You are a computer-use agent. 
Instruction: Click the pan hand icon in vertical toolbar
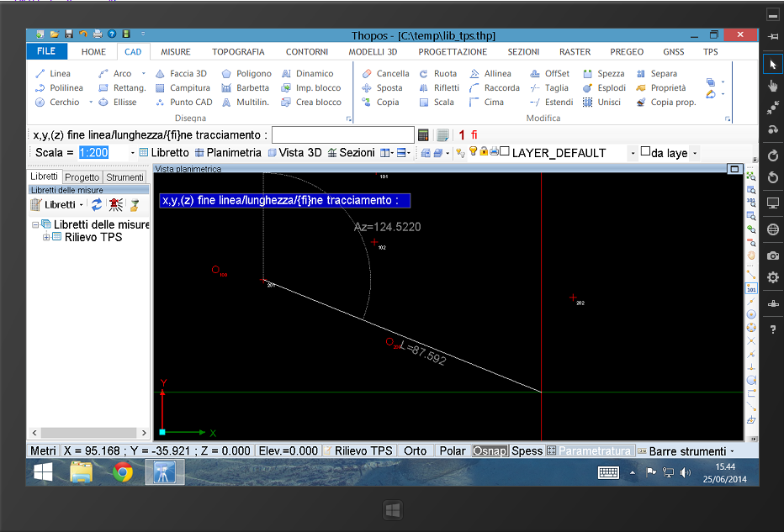tap(751, 255)
